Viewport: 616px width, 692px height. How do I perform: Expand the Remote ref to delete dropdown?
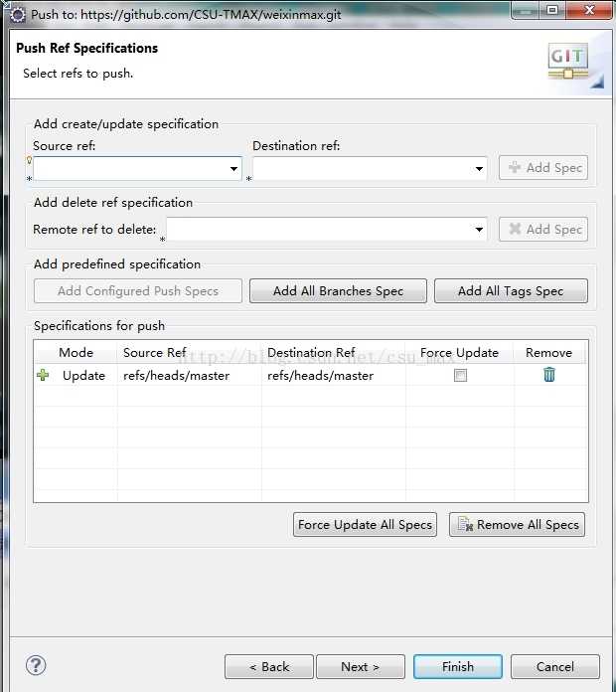[479, 229]
